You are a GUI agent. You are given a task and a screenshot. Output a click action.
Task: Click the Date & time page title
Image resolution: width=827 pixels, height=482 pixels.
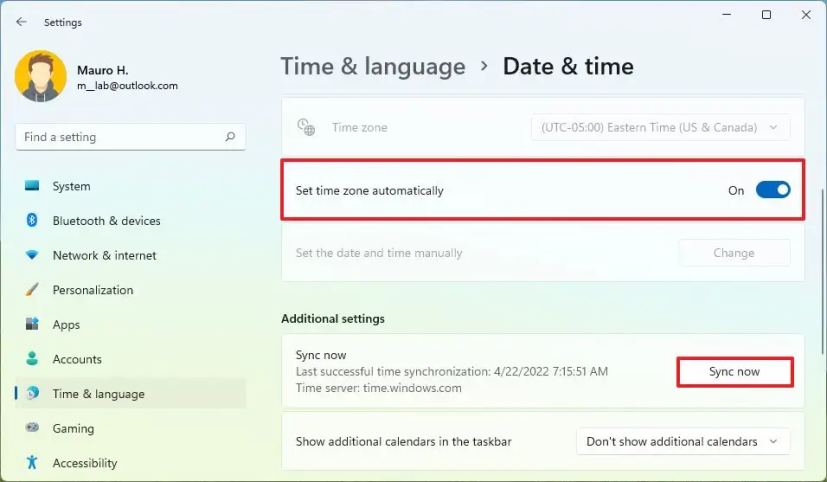[x=568, y=66]
